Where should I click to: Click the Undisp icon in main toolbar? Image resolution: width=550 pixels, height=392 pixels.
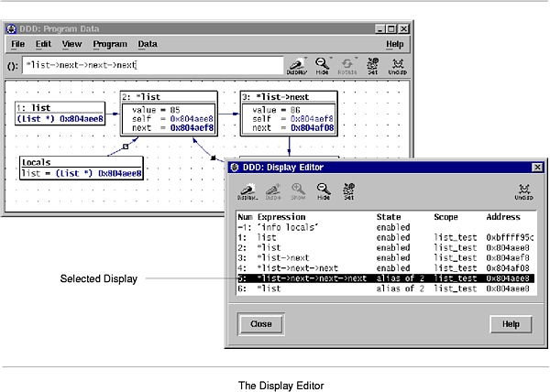click(x=399, y=65)
